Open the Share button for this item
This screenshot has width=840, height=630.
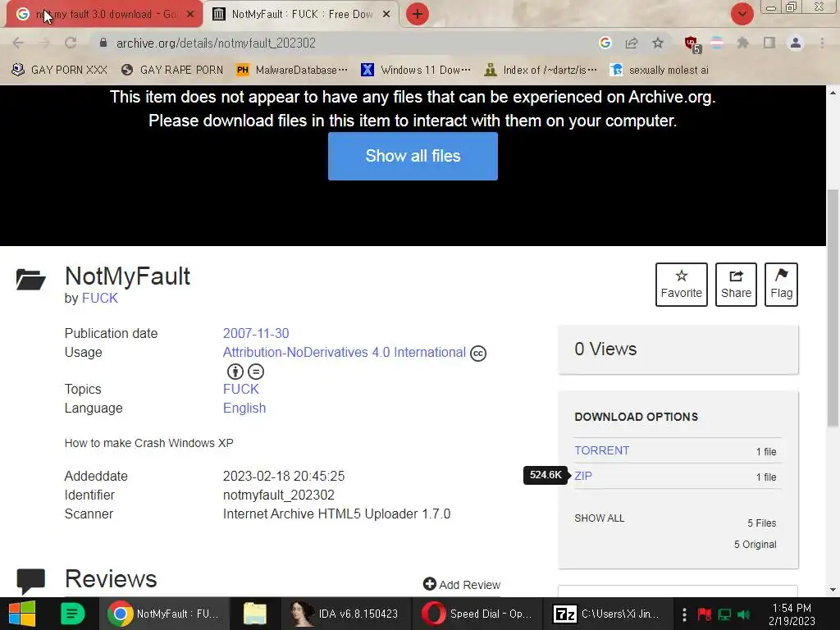tap(736, 285)
